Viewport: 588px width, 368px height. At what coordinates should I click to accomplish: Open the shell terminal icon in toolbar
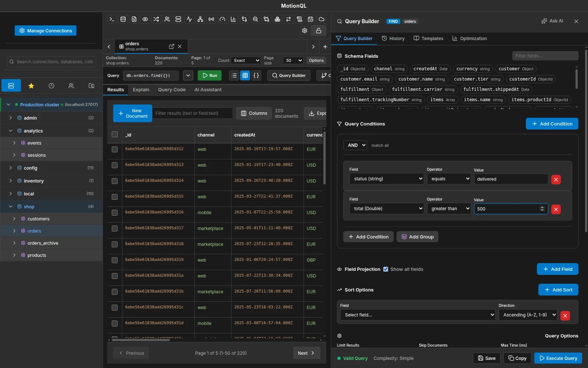coord(112,19)
